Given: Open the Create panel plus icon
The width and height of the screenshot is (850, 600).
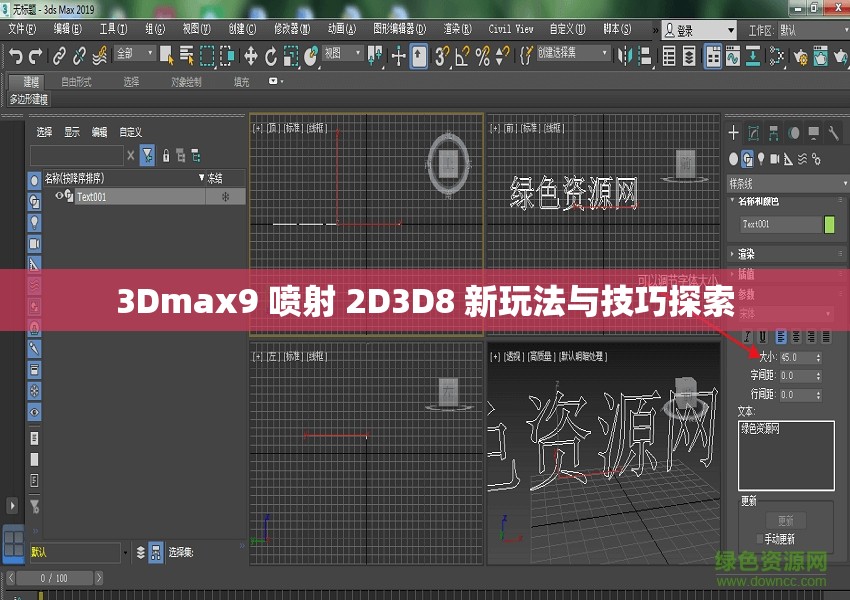Looking at the screenshot, I should click(733, 131).
